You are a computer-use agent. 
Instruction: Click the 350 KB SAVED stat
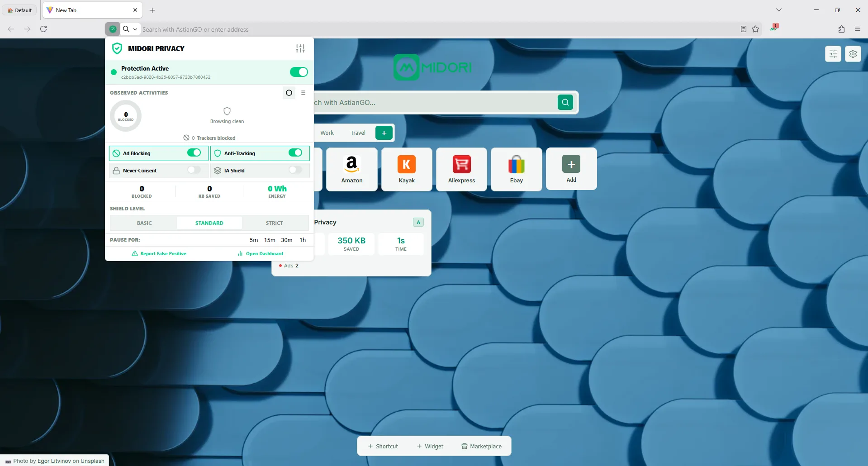351,244
